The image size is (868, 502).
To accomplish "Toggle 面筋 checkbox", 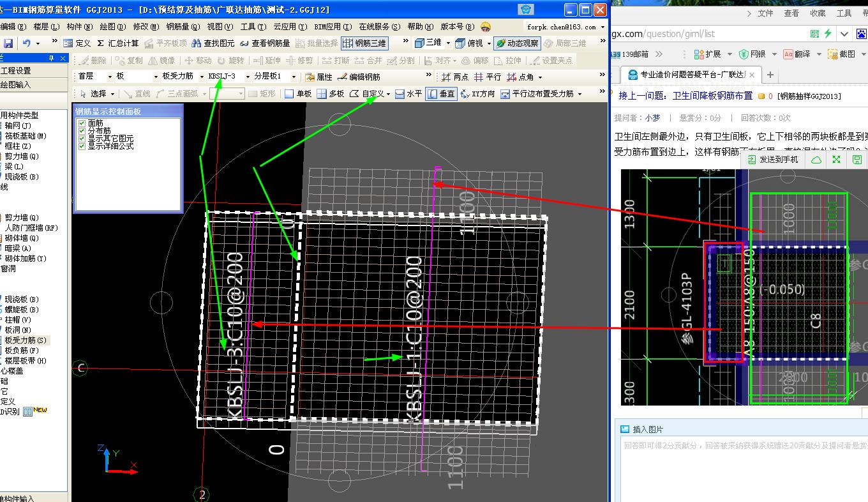I will (81, 123).
